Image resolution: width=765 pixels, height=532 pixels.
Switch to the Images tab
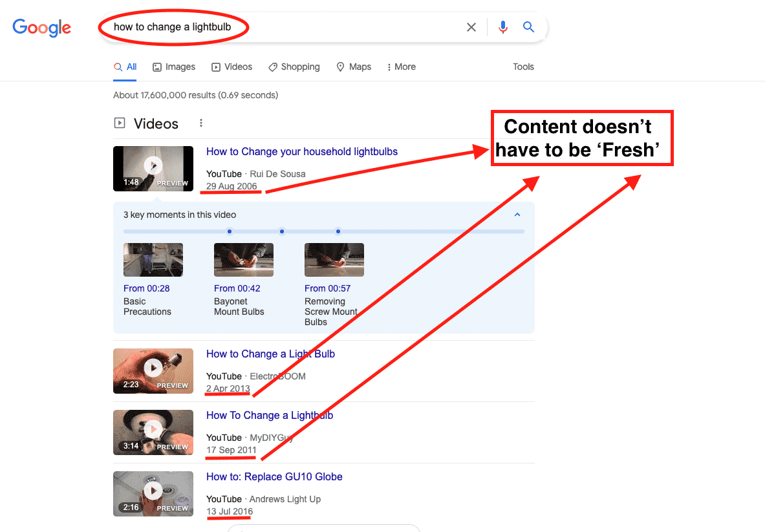tap(174, 67)
